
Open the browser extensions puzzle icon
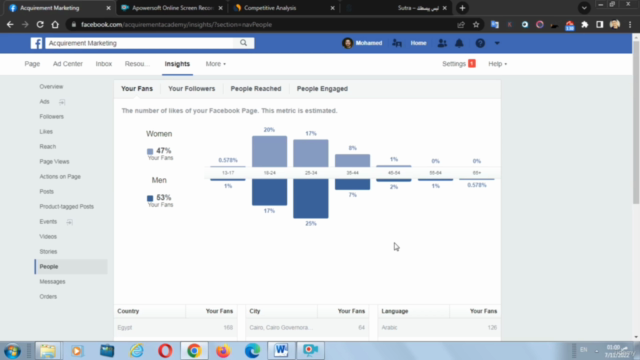point(584,24)
